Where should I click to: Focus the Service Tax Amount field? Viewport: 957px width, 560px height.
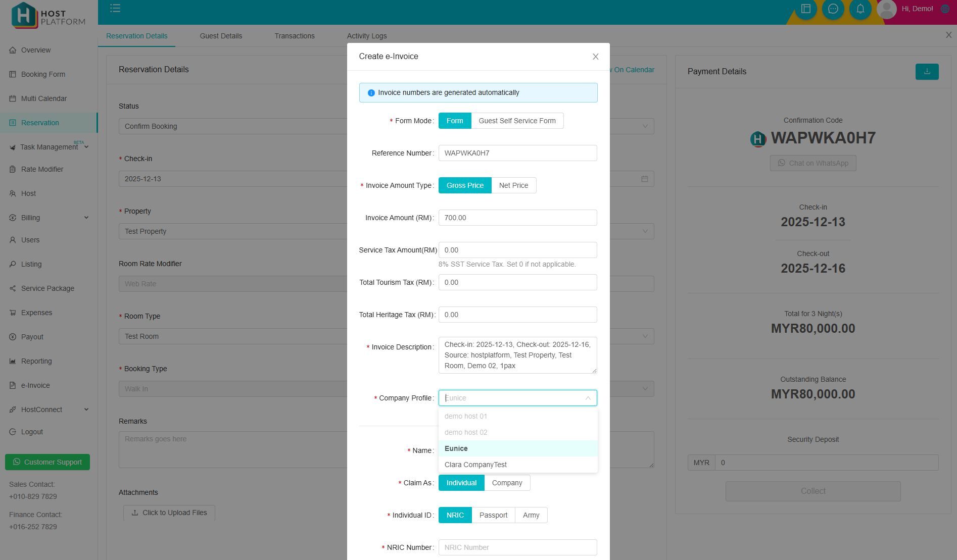(x=517, y=250)
